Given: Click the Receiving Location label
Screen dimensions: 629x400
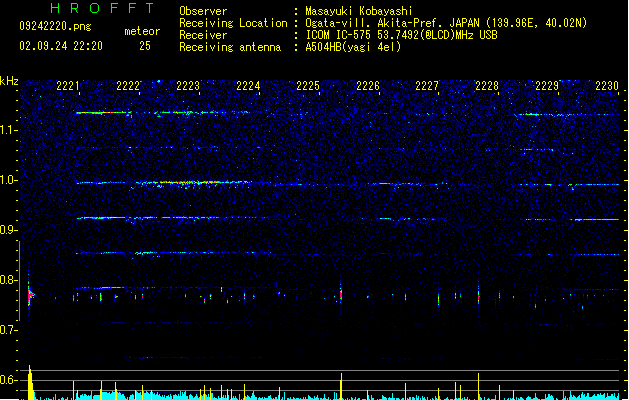Looking at the screenshot, I should point(233,23).
